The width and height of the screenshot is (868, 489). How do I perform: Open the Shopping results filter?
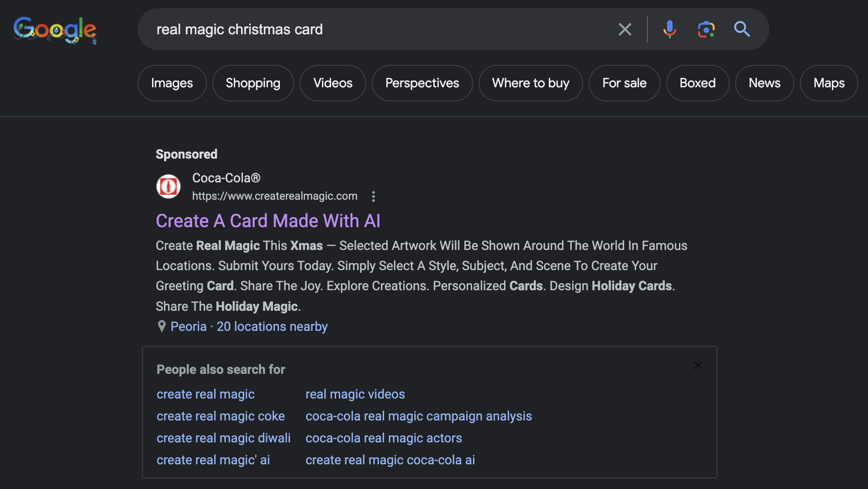click(x=253, y=83)
